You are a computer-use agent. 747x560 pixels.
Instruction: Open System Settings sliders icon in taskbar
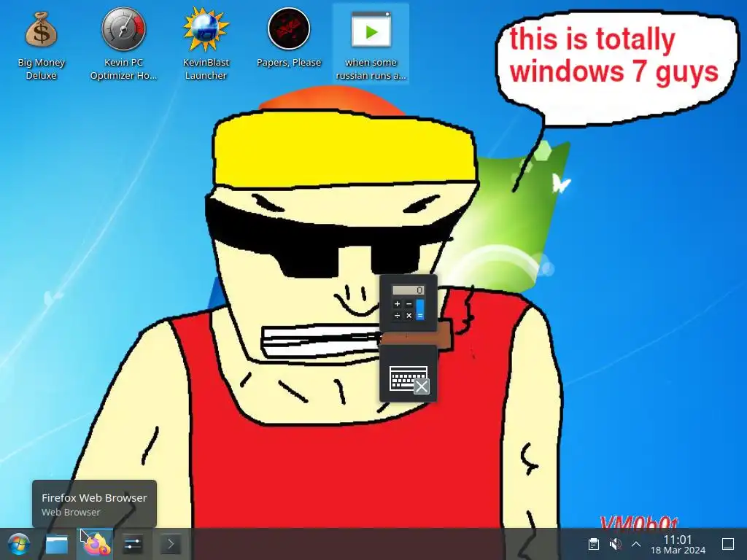pos(133,544)
